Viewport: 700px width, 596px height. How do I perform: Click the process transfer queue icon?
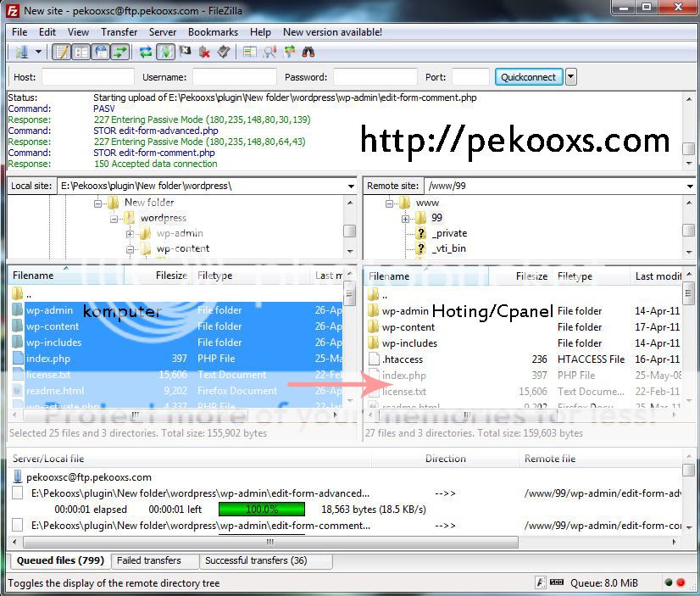click(x=166, y=52)
